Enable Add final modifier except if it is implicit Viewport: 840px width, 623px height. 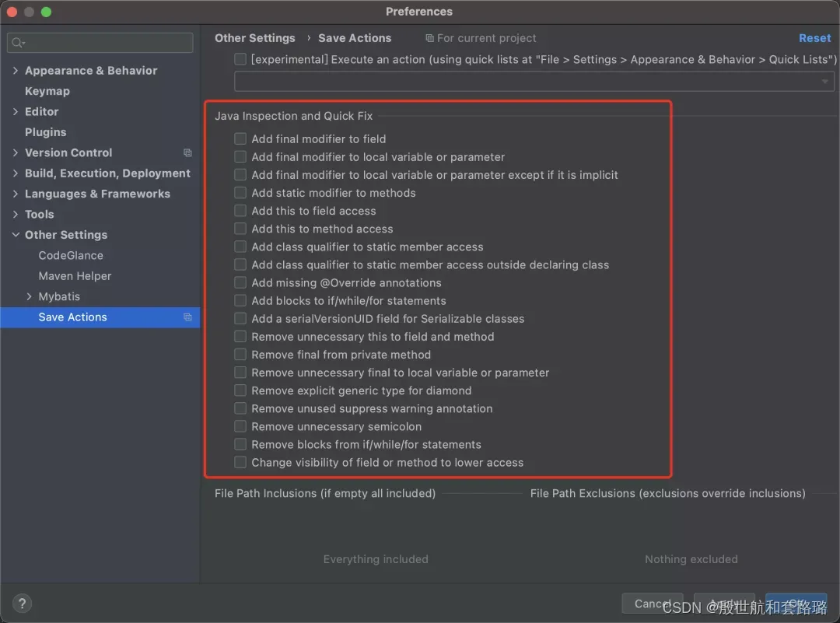(x=240, y=175)
